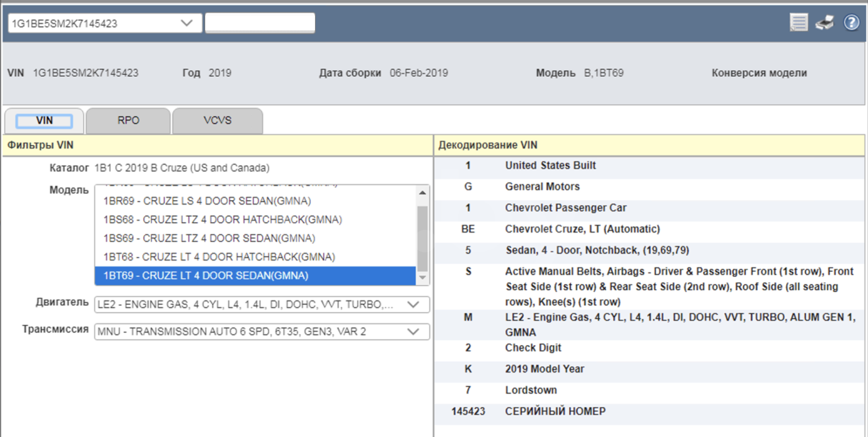Click the serial code 145423
The image size is (868, 437).
point(468,412)
